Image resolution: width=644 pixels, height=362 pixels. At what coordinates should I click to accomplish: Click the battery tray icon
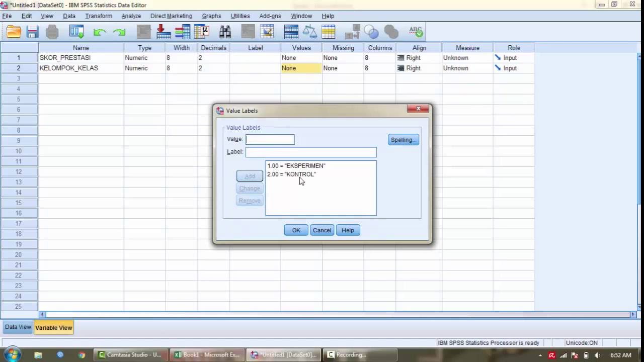point(586,355)
